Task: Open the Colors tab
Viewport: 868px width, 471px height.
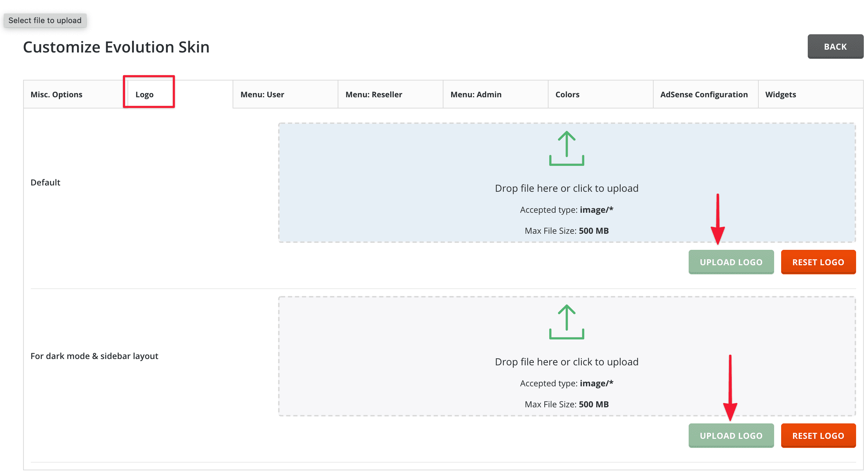Action: click(x=567, y=94)
